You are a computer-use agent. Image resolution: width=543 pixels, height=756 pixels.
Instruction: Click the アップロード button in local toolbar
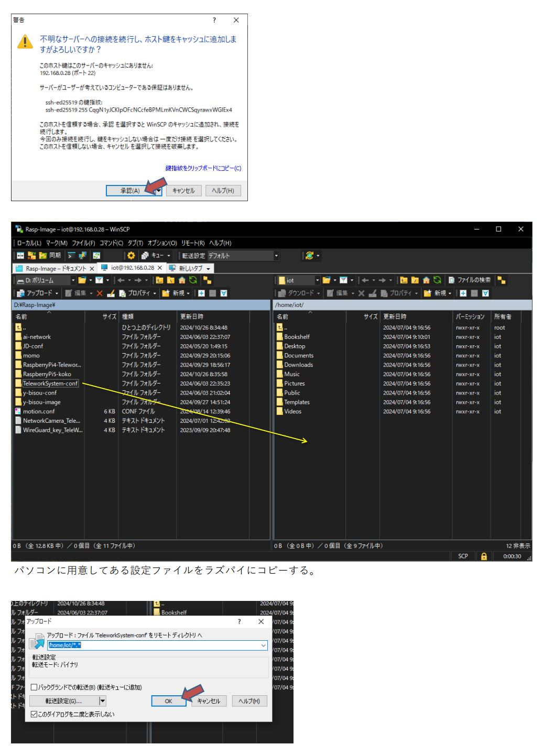pyautogui.click(x=35, y=293)
